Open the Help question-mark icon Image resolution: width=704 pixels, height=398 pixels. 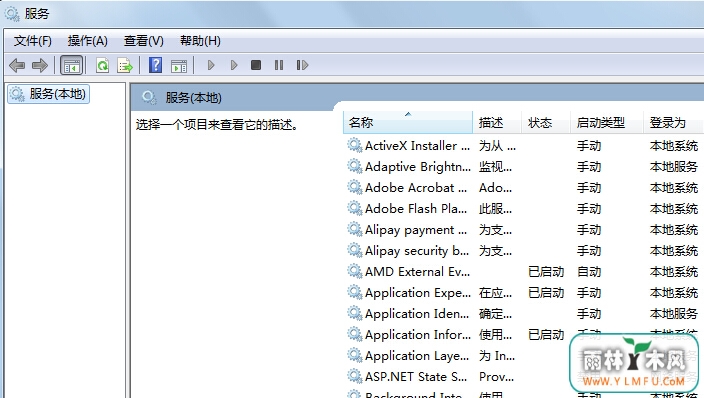point(155,65)
